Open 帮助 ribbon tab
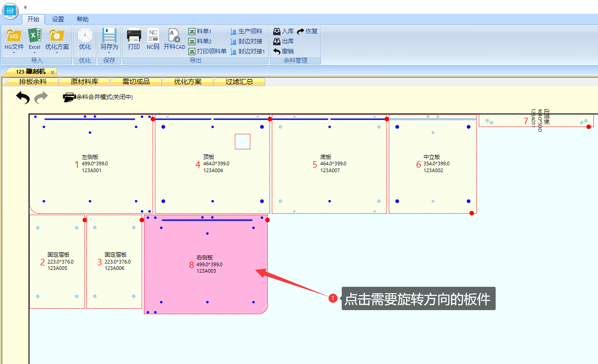 point(83,19)
